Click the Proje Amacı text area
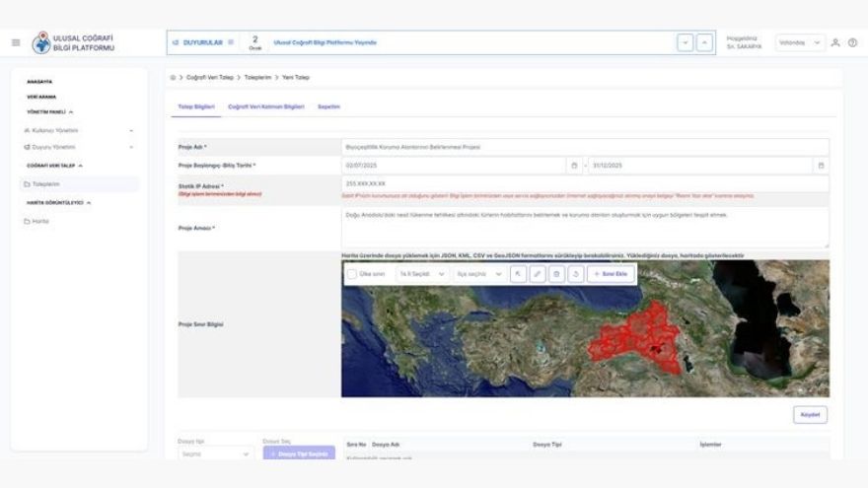868x488 pixels. click(x=585, y=228)
